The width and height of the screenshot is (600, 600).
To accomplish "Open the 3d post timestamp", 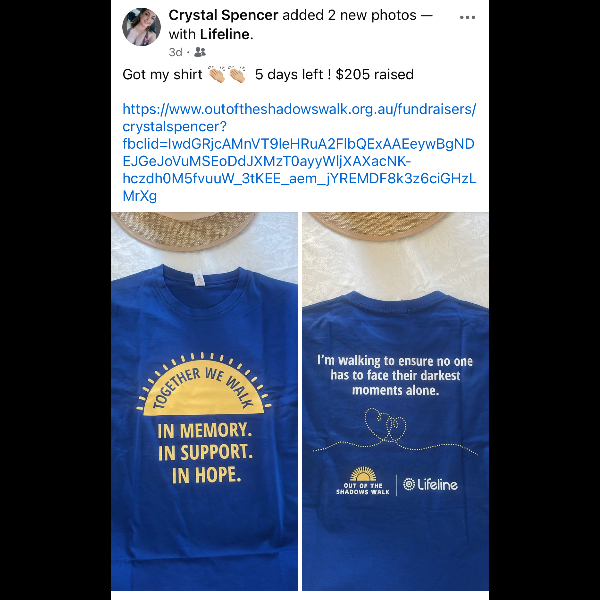I will coord(175,52).
